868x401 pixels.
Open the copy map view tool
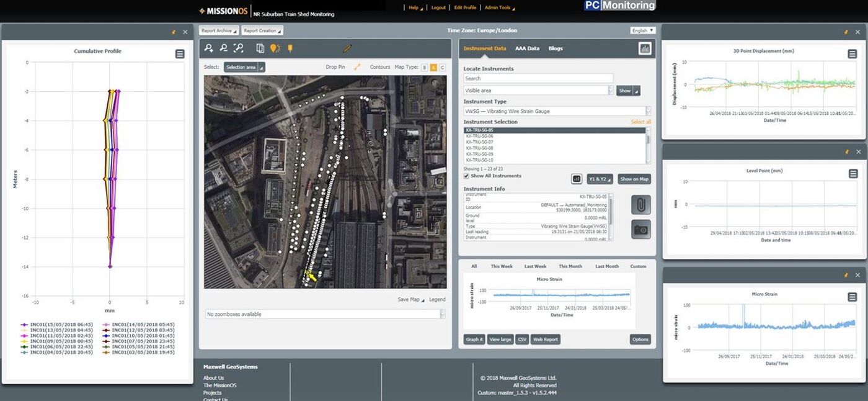click(260, 48)
